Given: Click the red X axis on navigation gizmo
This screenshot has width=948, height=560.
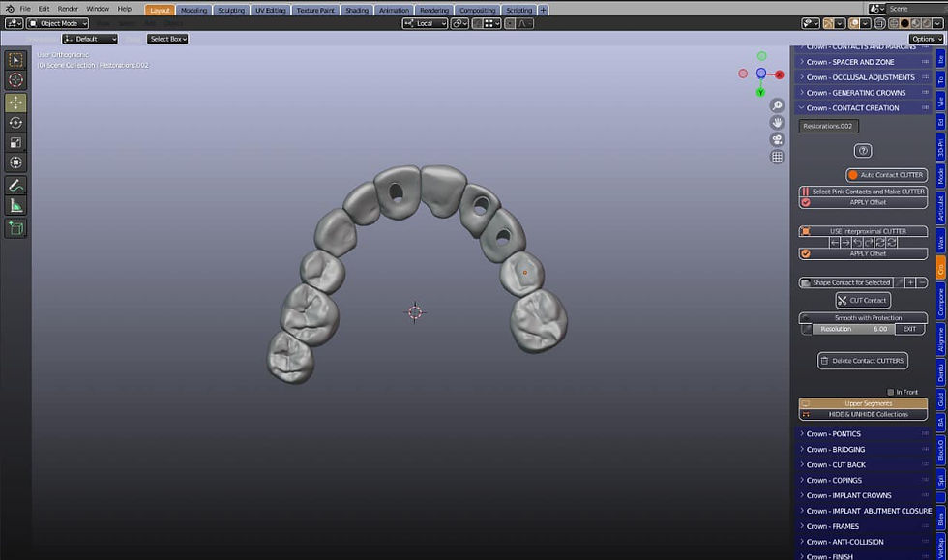Looking at the screenshot, I should (x=780, y=74).
